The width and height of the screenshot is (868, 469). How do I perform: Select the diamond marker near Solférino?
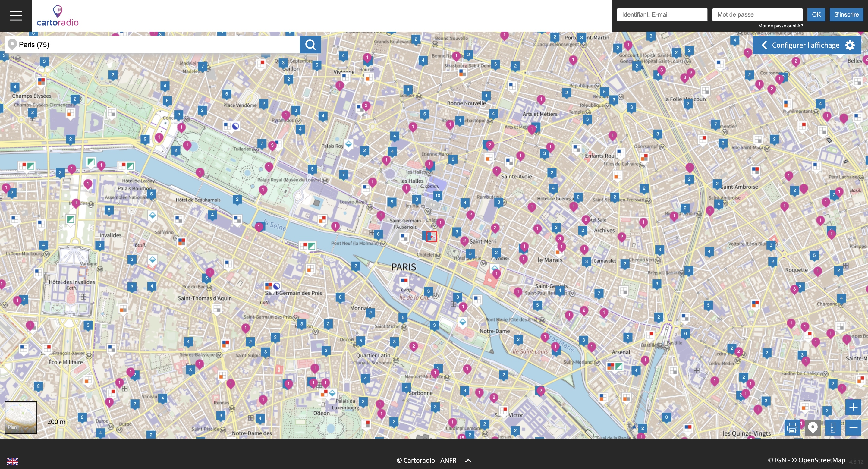[x=152, y=215]
